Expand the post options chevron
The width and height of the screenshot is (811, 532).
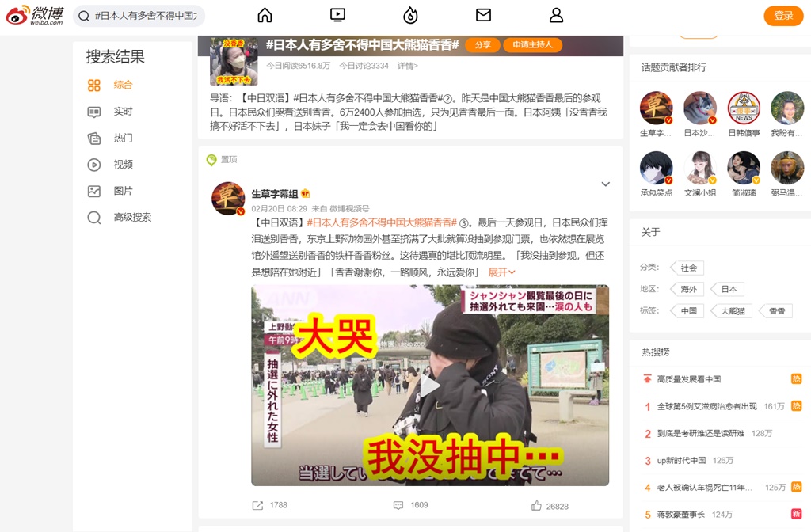tap(605, 184)
